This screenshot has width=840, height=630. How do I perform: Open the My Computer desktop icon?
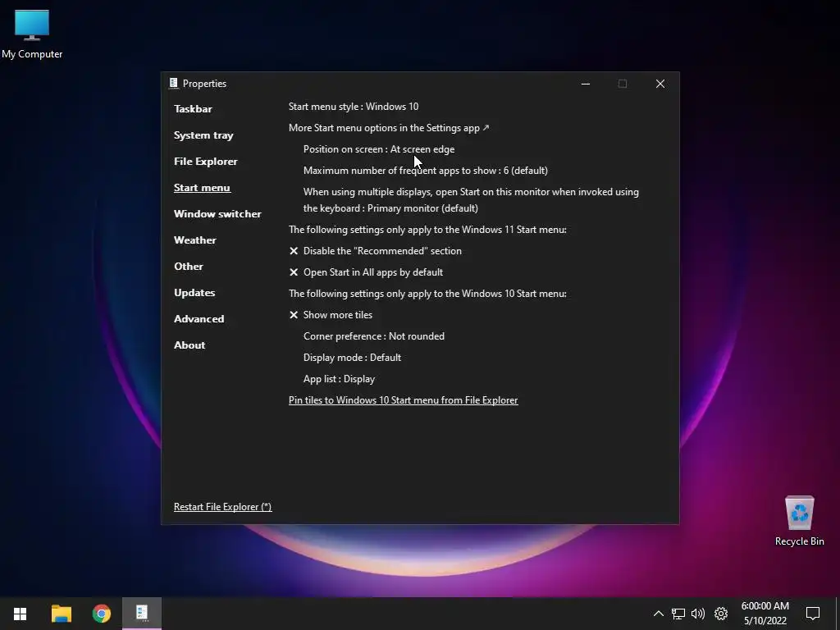pos(32,34)
